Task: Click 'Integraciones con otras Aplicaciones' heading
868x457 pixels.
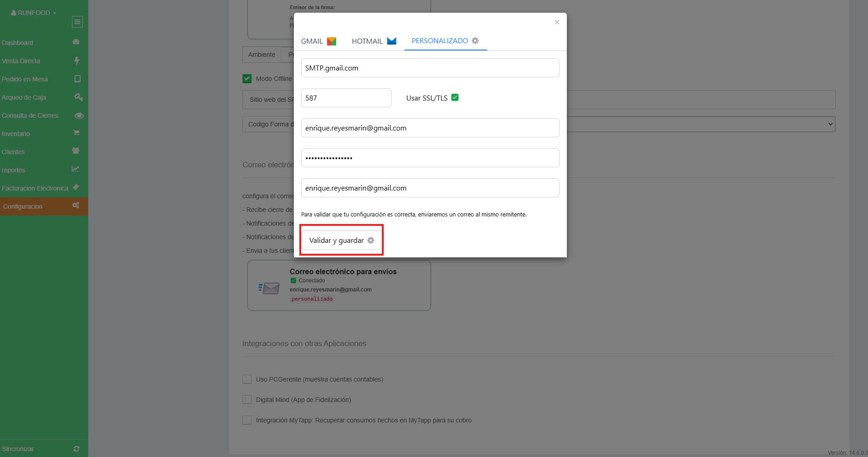Action: pos(304,343)
